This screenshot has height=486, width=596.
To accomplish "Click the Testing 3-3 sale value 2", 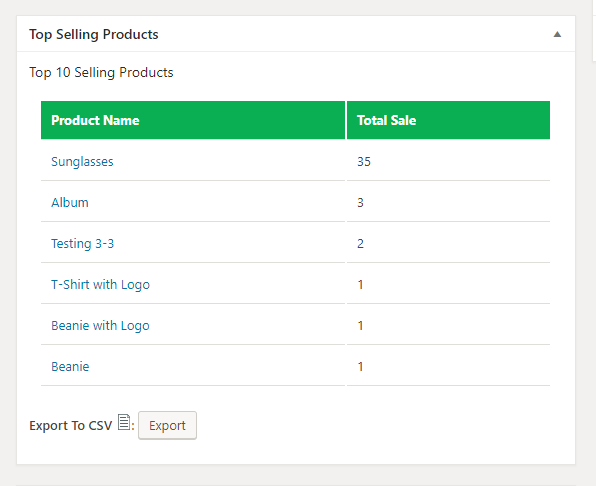I will pos(360,244).
